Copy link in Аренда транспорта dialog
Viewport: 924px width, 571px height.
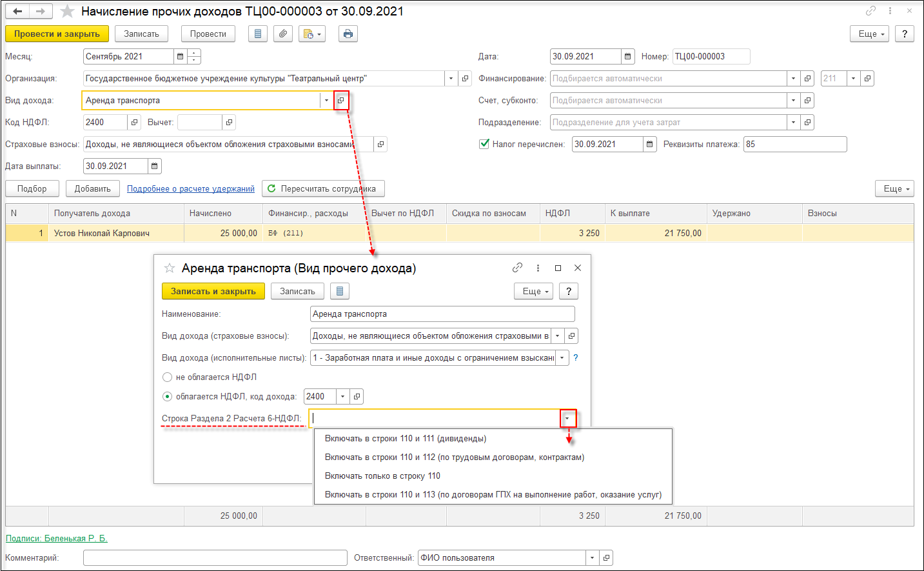coord(517,268)
